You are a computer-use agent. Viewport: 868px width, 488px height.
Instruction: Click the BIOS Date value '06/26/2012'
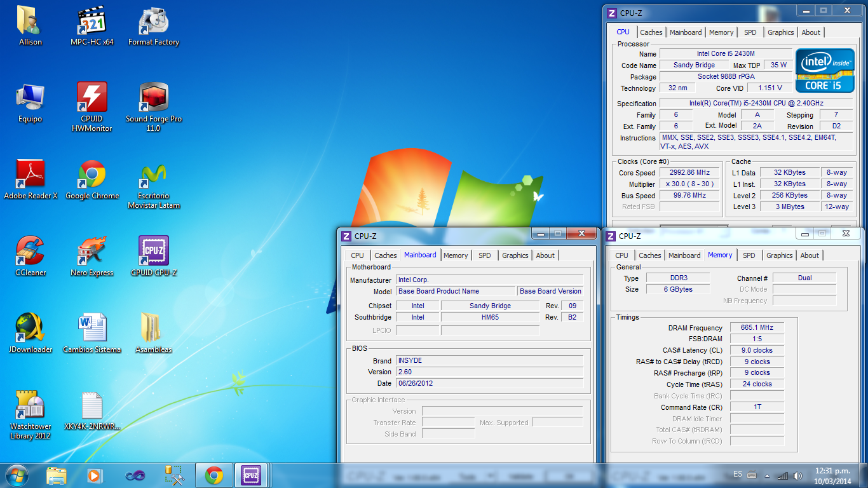tap(489, 383)
